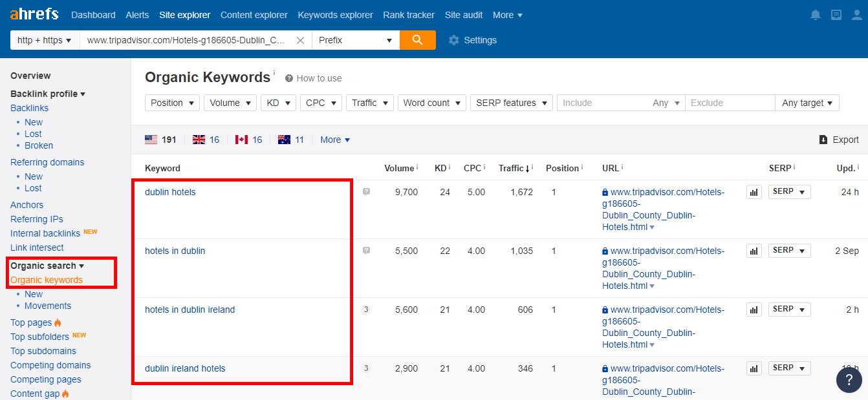Image resolution: width=868 pixels, height=400 pixels.
Task: Click the target URL input field
Action: 187,40
